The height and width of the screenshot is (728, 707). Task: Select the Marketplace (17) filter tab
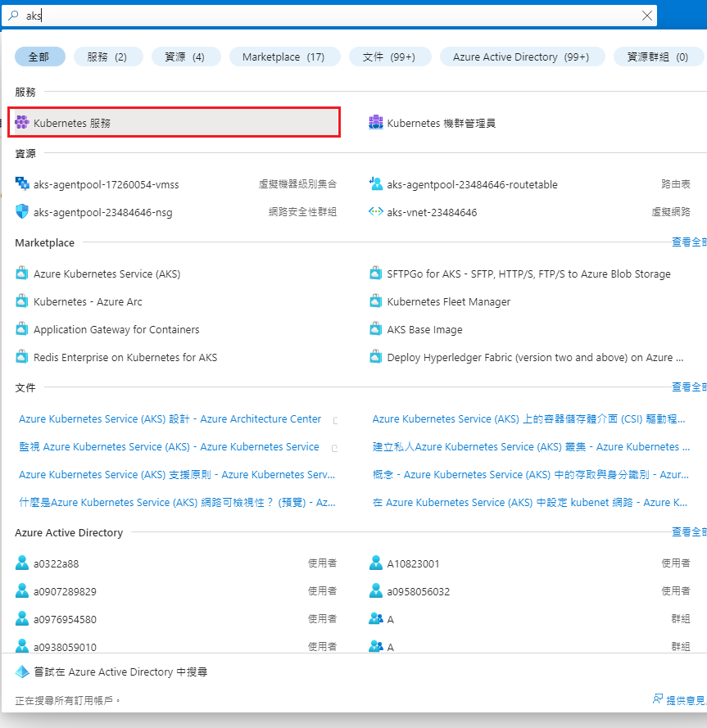click(x=284, y=57)
